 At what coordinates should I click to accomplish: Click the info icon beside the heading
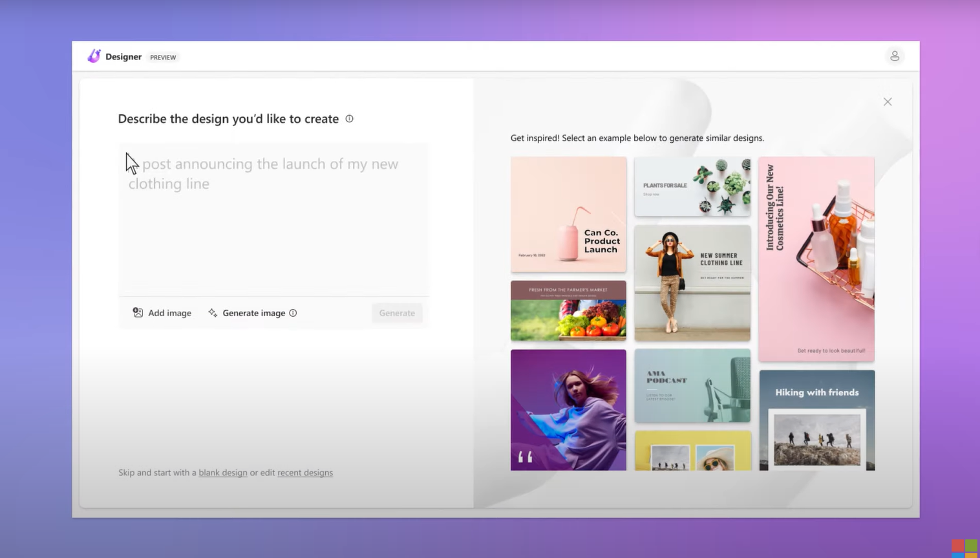pyautogui.click(x=349, y=118)
